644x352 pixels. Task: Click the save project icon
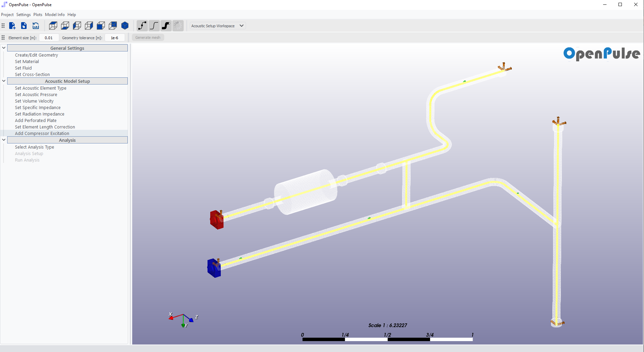click(24, 26)
